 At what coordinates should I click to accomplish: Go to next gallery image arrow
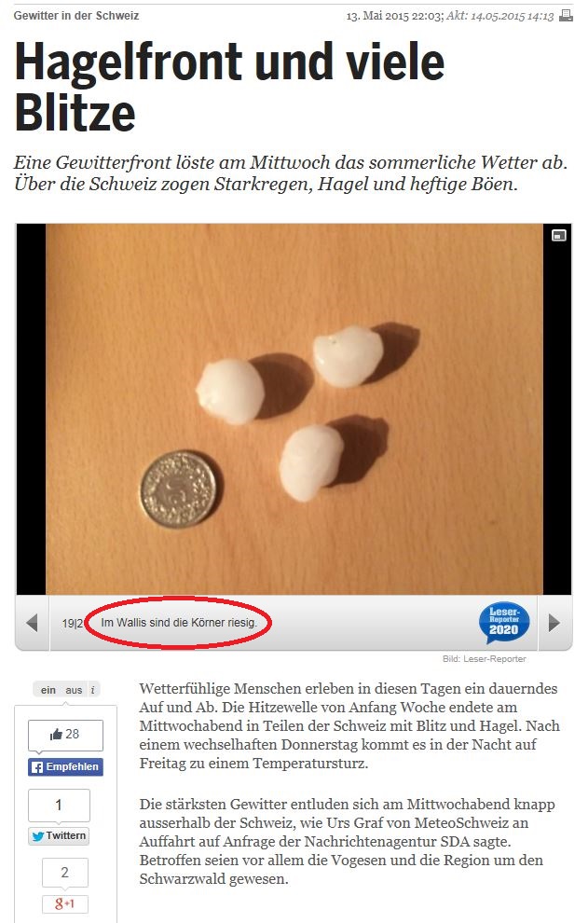[554, 623]
